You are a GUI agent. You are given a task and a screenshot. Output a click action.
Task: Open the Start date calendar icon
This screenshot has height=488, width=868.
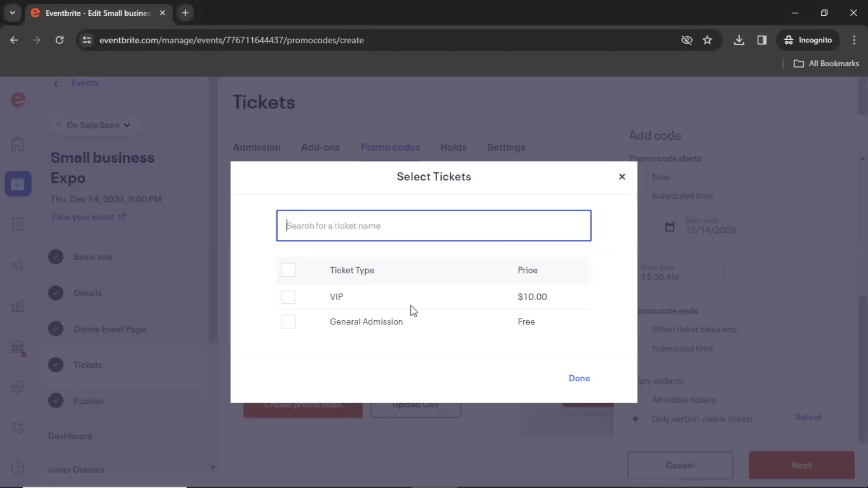tap(670, 227)
